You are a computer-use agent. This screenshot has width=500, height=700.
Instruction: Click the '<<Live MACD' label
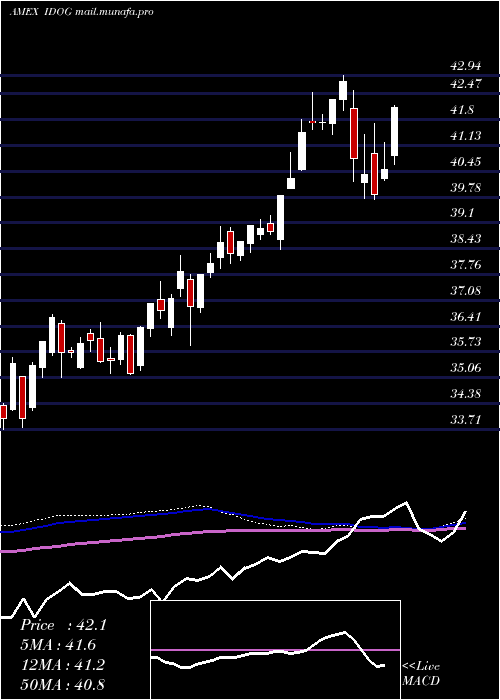pyautogui.click(x=421, y=674)
